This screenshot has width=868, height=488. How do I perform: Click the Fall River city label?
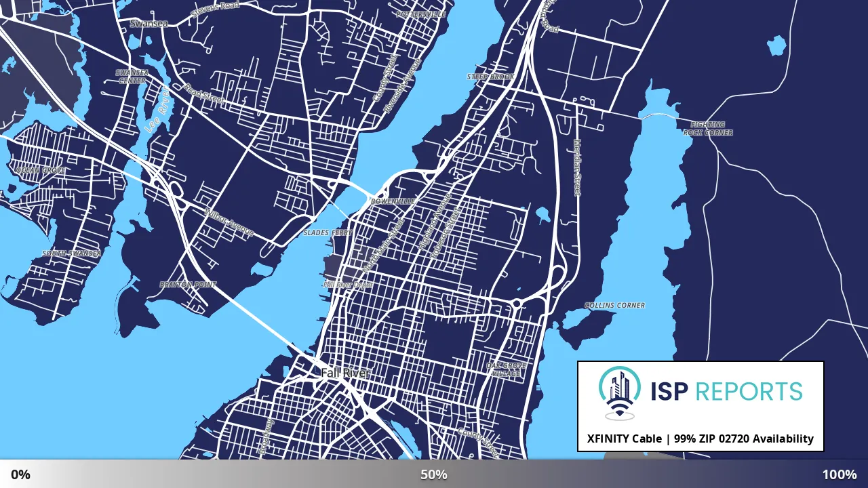(345, 373)
